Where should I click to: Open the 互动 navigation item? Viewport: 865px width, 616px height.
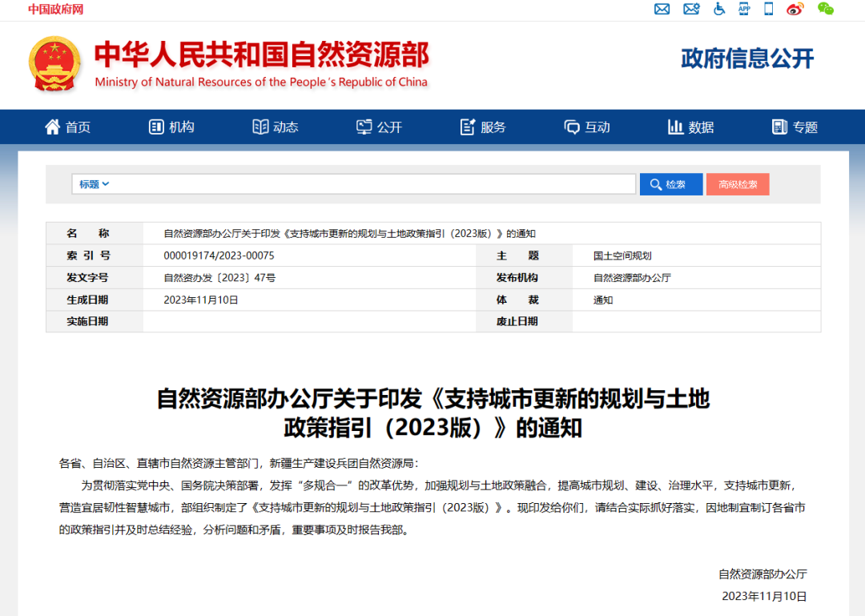[587, 127]
